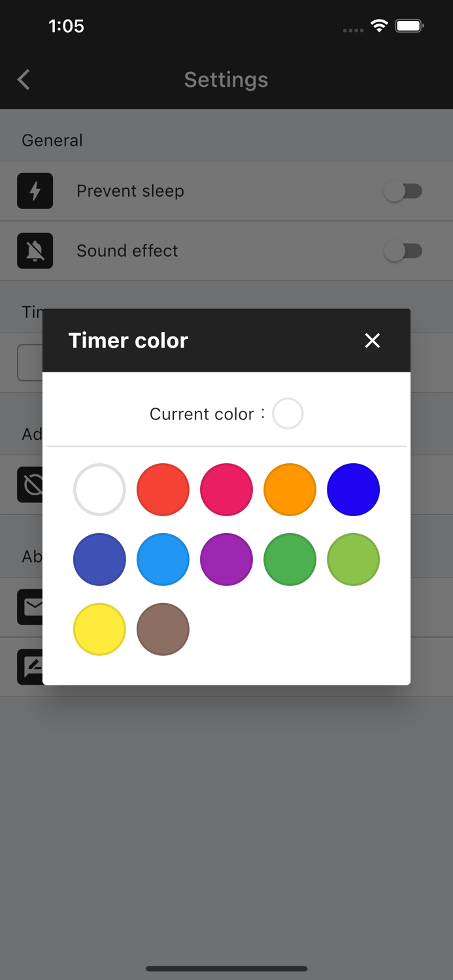
Task: Click the battery indicator in the status bar
Action: point(409,26)
